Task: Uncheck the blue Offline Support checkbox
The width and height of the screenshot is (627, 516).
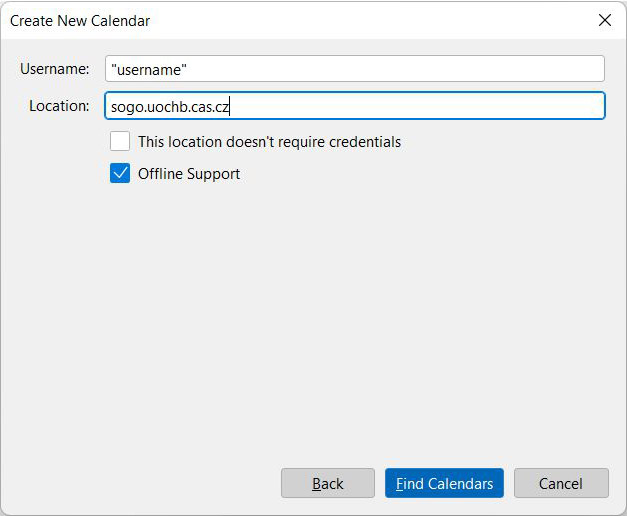Action: tap(120, 173)
